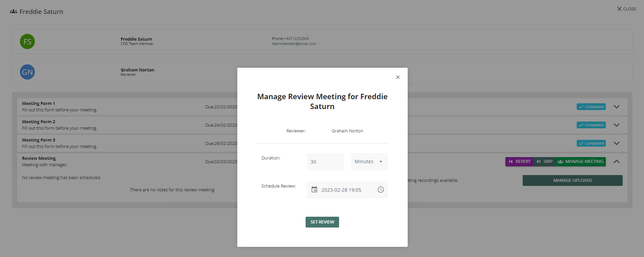
Task: Click the duration number input field
Action: [325, 162]
